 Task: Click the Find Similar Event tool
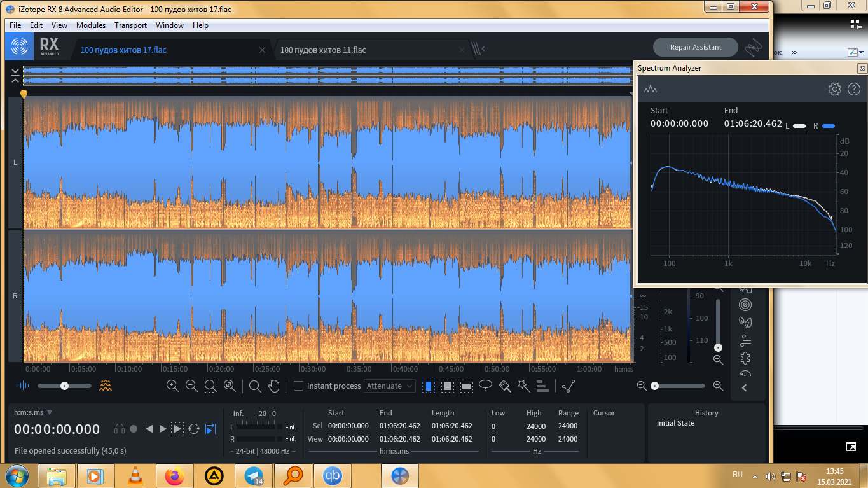click(x=542, y=386)
